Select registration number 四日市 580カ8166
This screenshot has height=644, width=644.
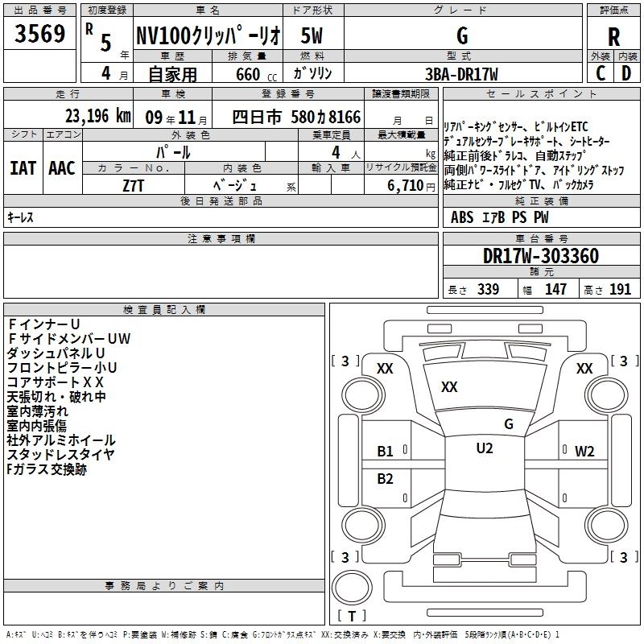pos(296,117)
